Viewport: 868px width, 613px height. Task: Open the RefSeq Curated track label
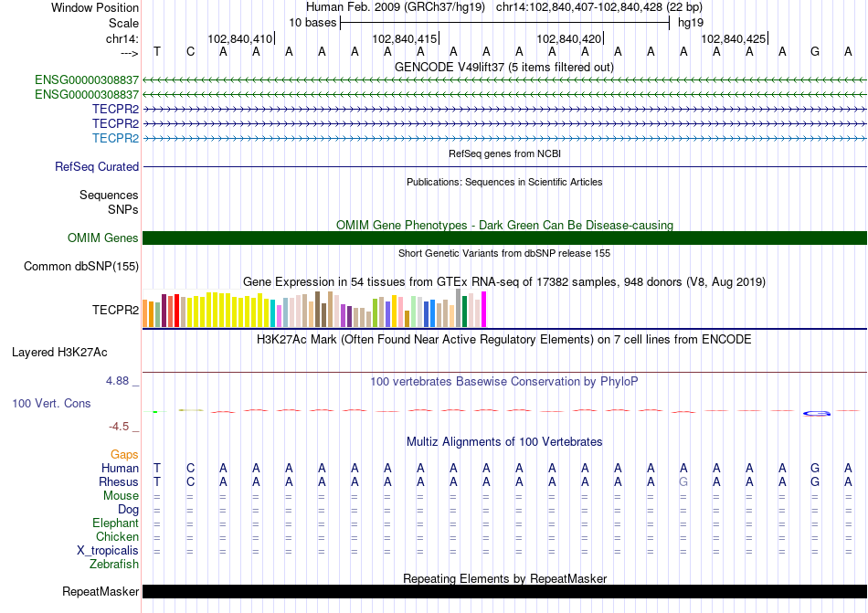pyautogui.click(x=97, y=167)
